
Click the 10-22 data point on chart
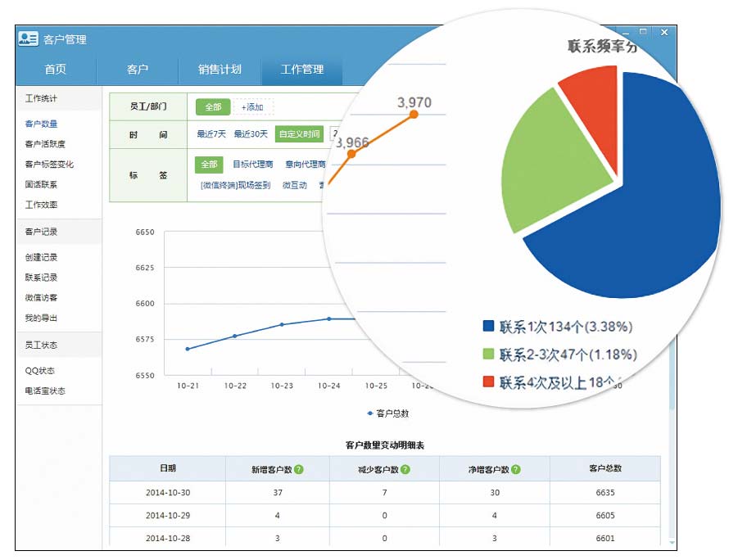(235, 336)
